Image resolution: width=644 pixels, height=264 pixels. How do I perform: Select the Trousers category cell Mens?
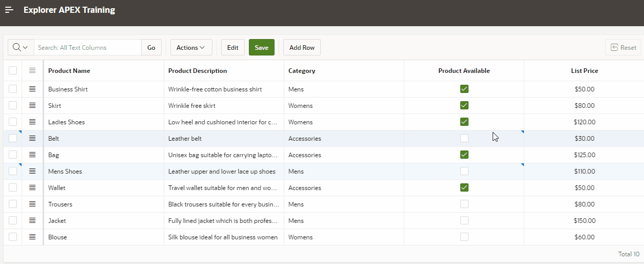[x=344, y=204]
